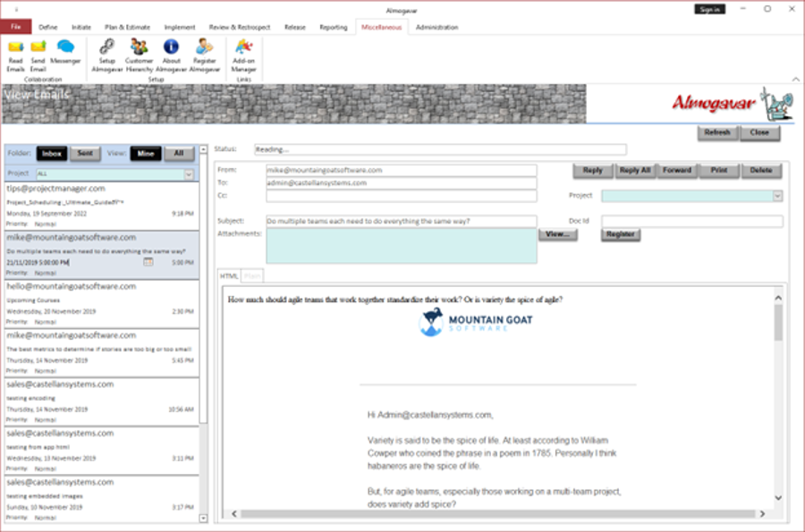Open the File menu
The height and width of the screenshot is (532, 805).
(16, 27)
